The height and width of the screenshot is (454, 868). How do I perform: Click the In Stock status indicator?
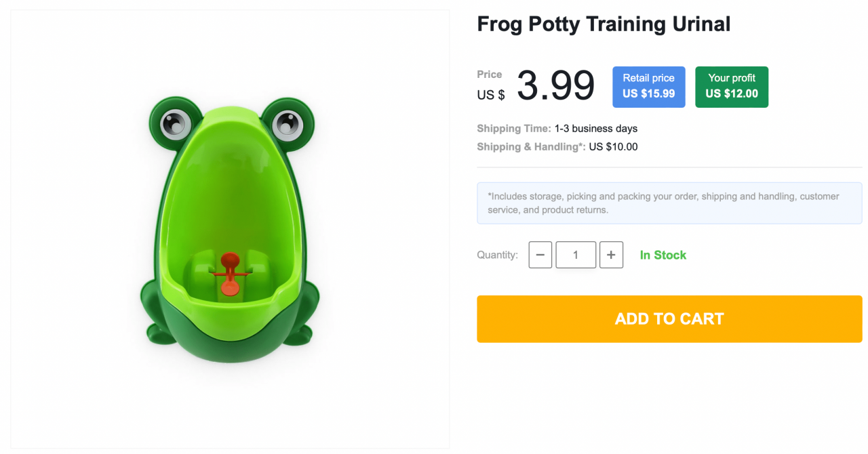pos(663,255)
